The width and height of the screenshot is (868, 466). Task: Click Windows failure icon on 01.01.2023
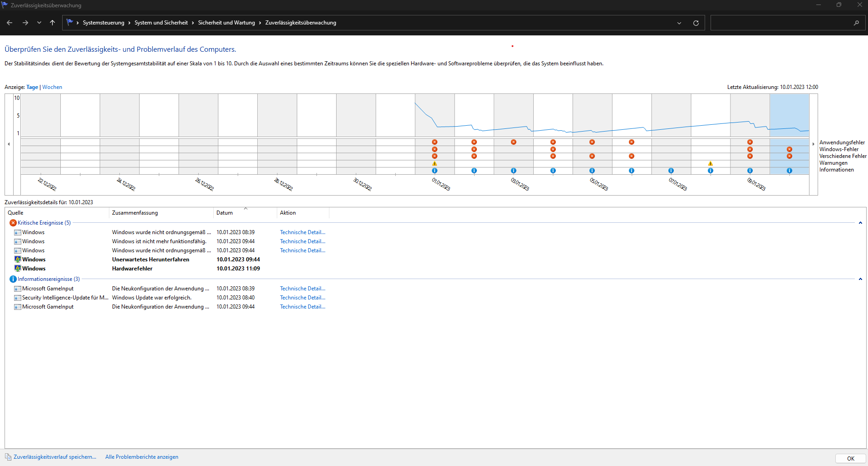[435, 149]
